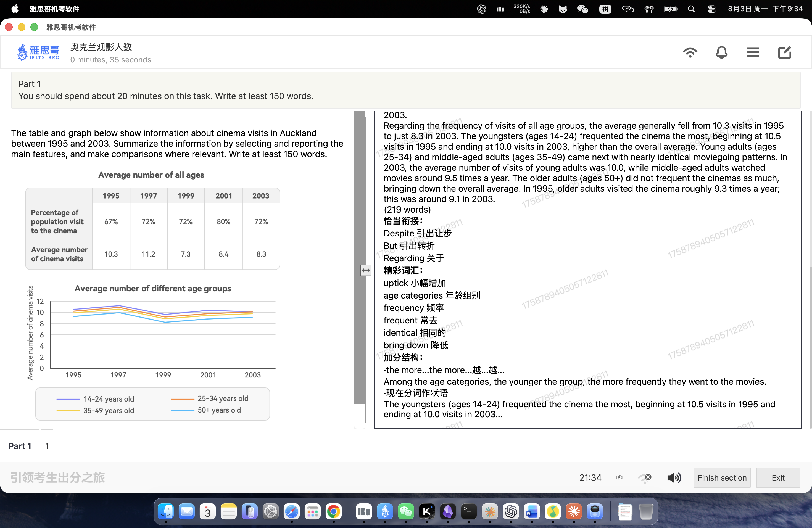Screen dimensions: 812x528
Task: Open Terminal from the dock
Action: point(469,511)
